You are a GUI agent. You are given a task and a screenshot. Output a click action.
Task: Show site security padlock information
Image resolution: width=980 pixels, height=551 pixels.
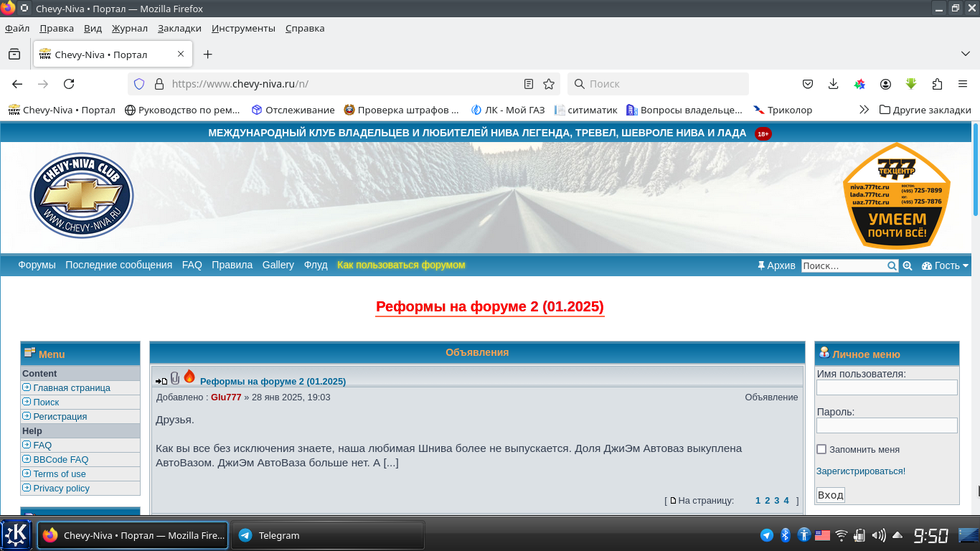159,84
